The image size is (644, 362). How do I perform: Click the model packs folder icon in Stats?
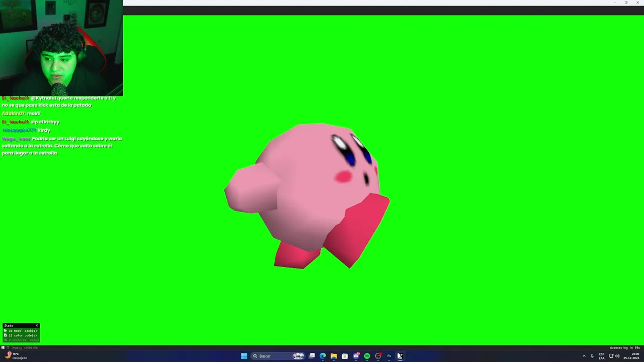tap(5, 330)
